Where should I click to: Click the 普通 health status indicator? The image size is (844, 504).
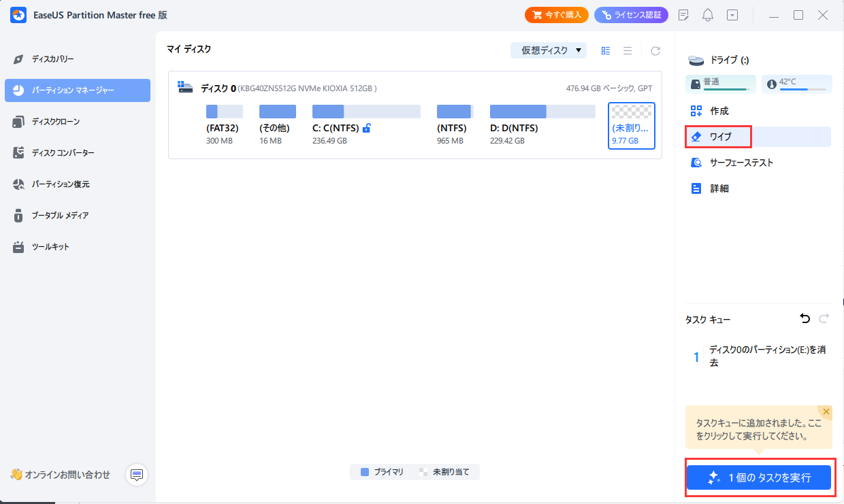(x=721, y=84)
